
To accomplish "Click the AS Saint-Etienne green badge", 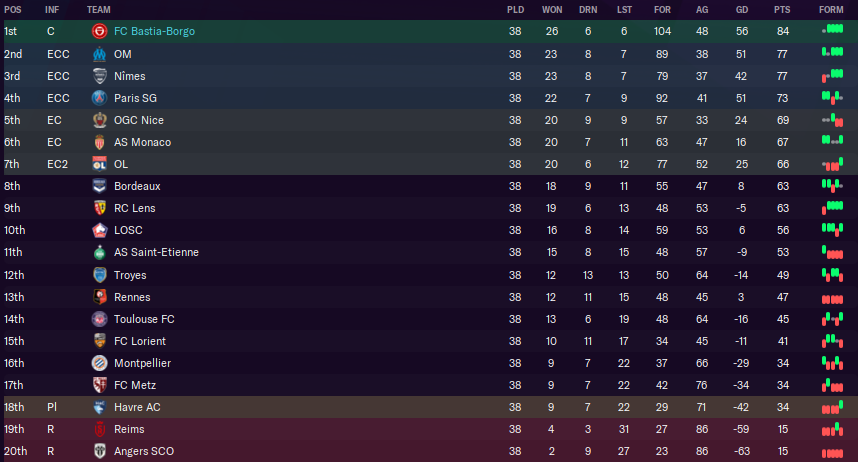I will (99, 252).
